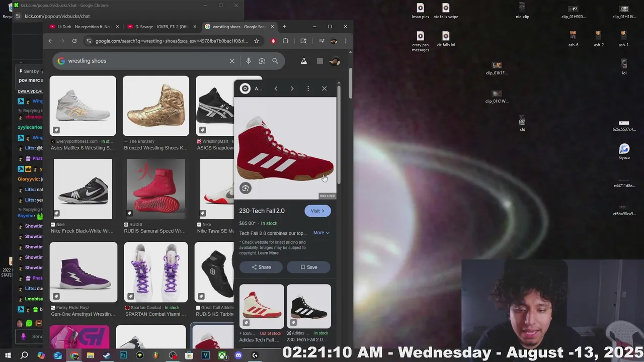Open Outlook from the taskbar
Screen dimensions: 644x362
pyautogui.click(x=57, y=355)
